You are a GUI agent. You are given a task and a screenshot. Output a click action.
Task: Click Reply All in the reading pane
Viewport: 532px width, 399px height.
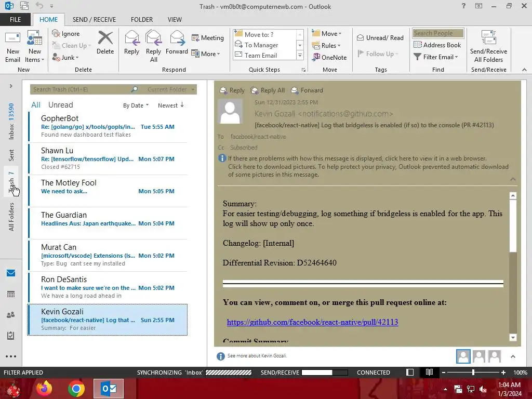pos(268,90)
